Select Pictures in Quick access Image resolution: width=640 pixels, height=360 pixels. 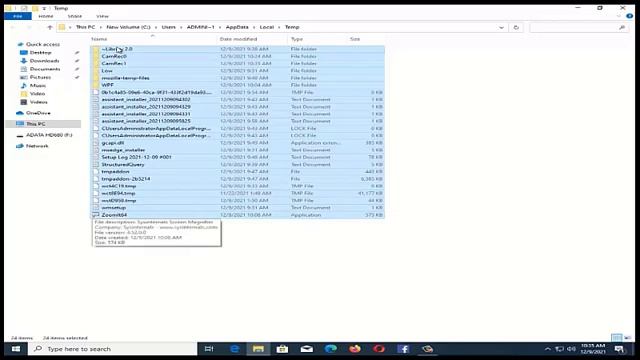[x=40, y=78]
